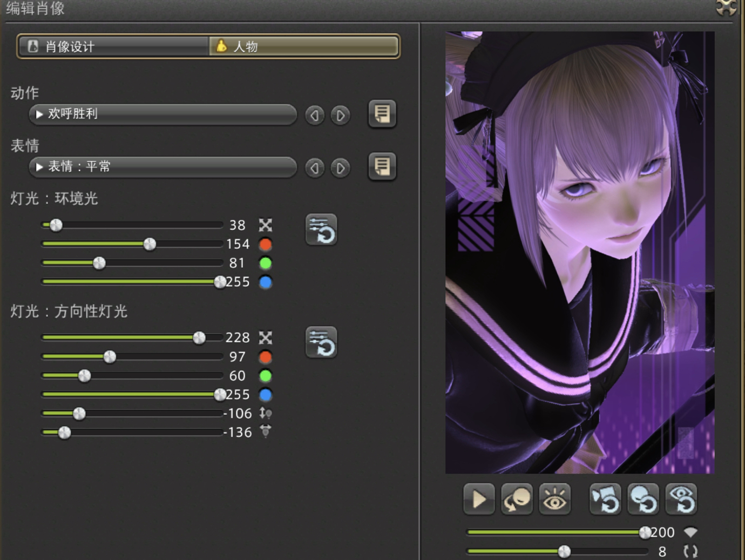Screen dimensions: 745x560
Task: Select previous expression with left arrow
Action: [x=314, y=168]
